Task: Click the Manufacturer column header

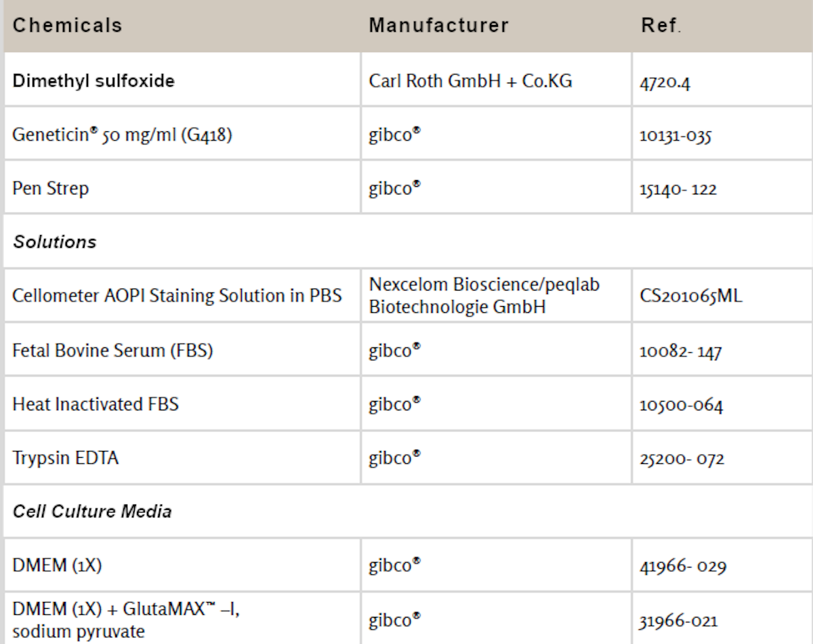Action: 438,26
